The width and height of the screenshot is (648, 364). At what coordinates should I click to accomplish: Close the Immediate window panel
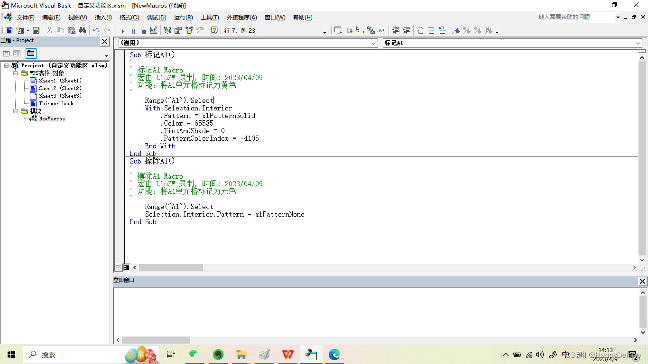[x=642, y=281]
